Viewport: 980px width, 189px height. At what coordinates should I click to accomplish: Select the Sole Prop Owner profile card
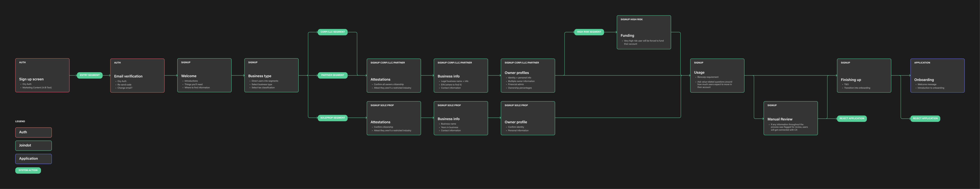[x=528, y=118]
